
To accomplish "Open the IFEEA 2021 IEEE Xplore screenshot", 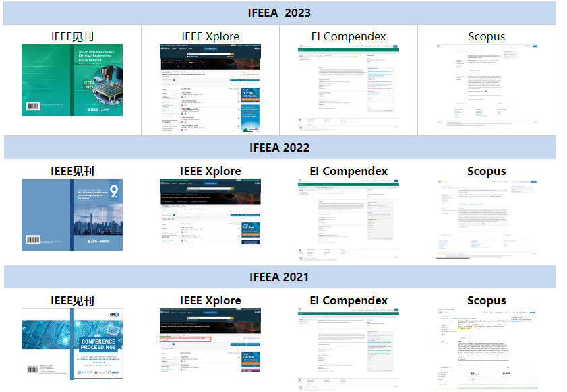I will [210, 341].
